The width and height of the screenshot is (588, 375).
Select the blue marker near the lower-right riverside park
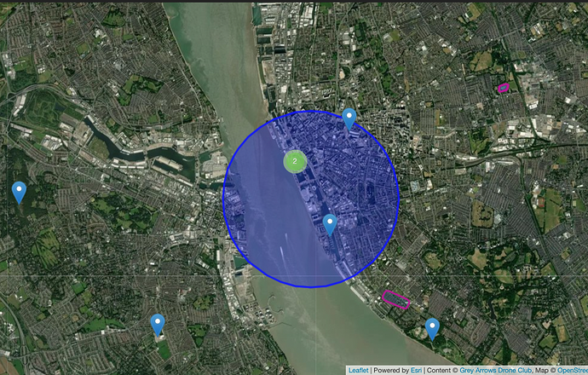pos(432,329)
